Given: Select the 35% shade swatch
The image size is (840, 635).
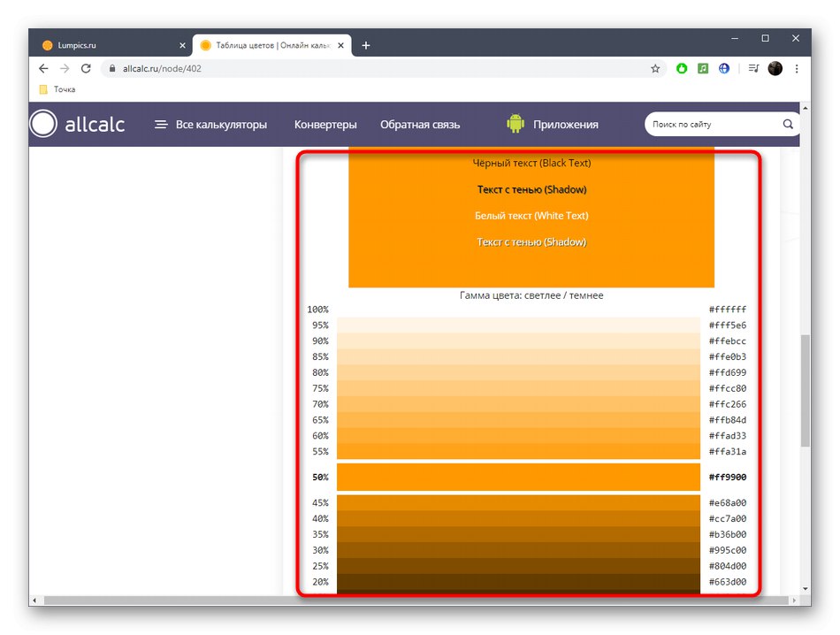Looking at the screenshot, I should coord(518,534).
